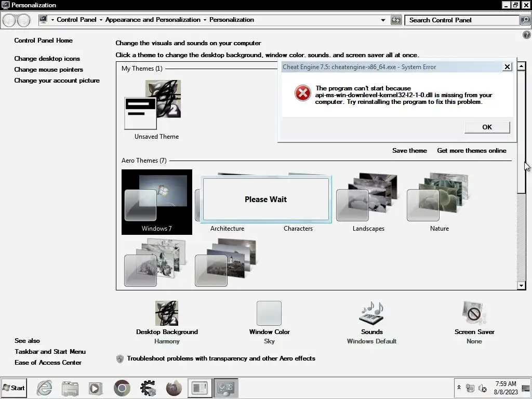This screenshot has width=532, height=399.
Task: Select the lighthouse Aero theme thumbnail
Action: pyautogui.click(x=225, y=262)
